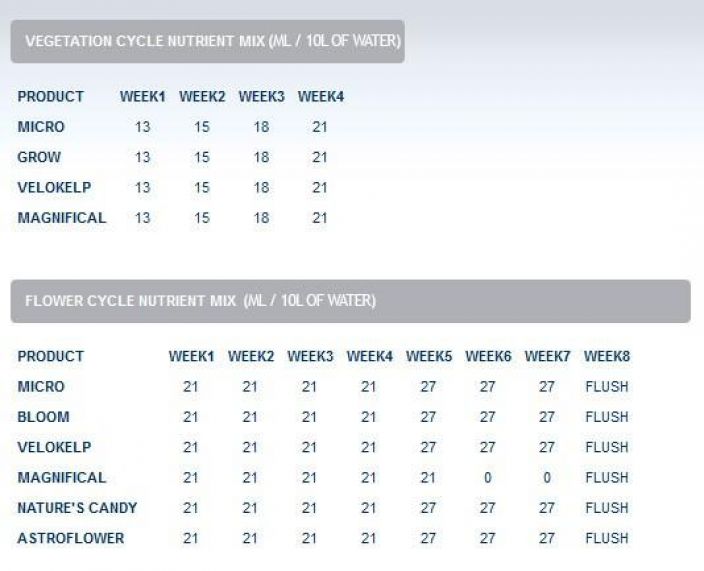Select WEEK5 column header in flower table
Image resolution: width=704 pixels, height=571 pixels.
pyautogui.click(x=429, y=356)
